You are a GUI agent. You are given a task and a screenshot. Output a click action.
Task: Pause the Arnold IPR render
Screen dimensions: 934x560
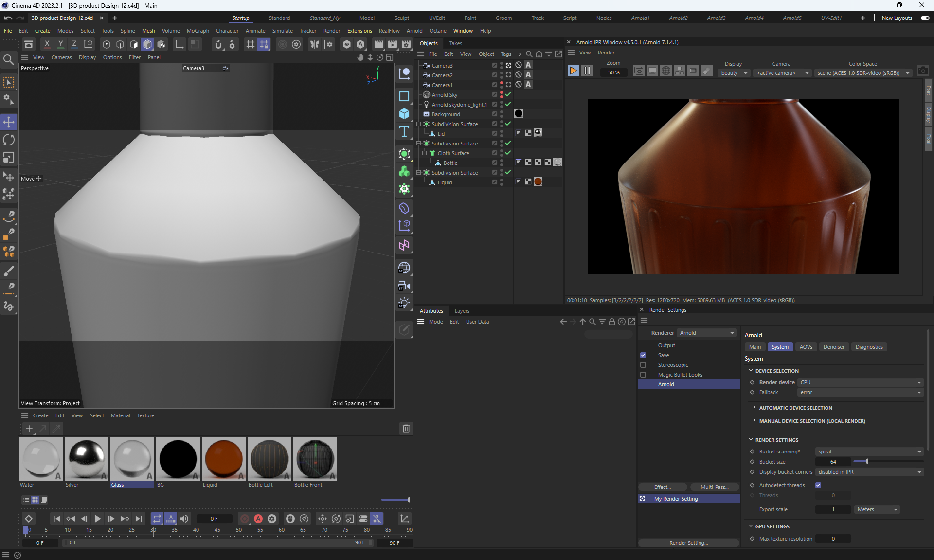point(587,71)
